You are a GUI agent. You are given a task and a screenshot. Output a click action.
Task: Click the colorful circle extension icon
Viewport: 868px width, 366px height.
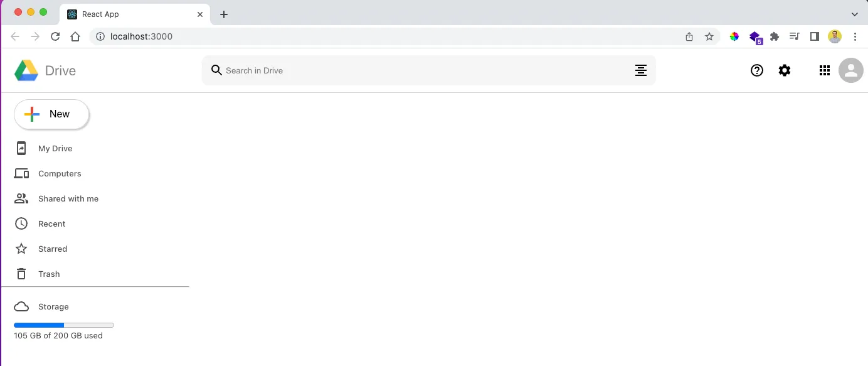coord(734,36)
